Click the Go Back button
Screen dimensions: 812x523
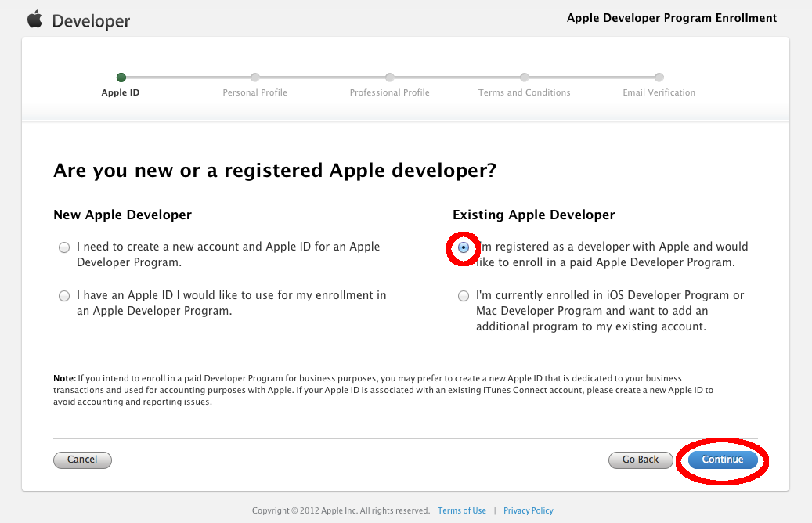point(641,460)
